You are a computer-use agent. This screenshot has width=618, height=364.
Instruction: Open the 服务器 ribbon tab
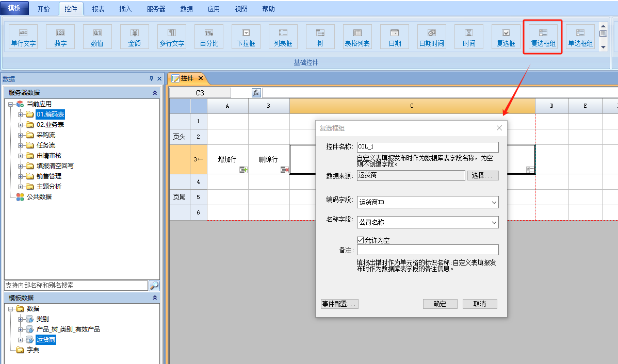(x=156, y=9)
